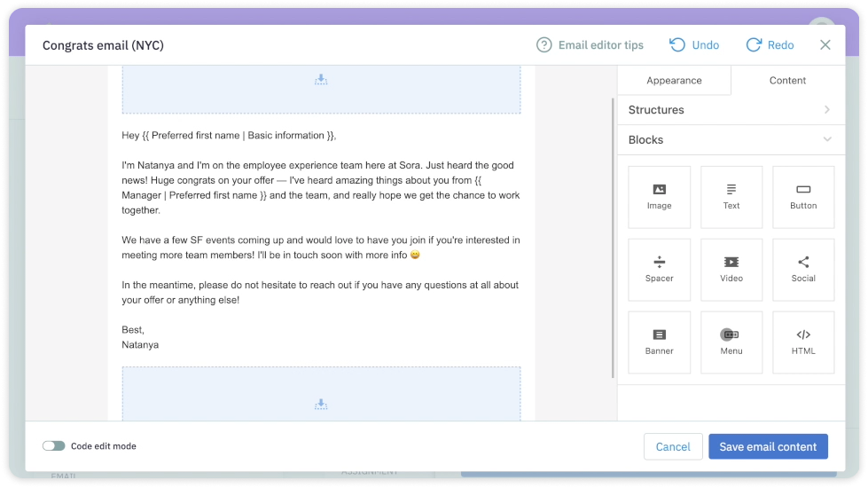Select the Video block
868x488 pixels.
[731, 270]
